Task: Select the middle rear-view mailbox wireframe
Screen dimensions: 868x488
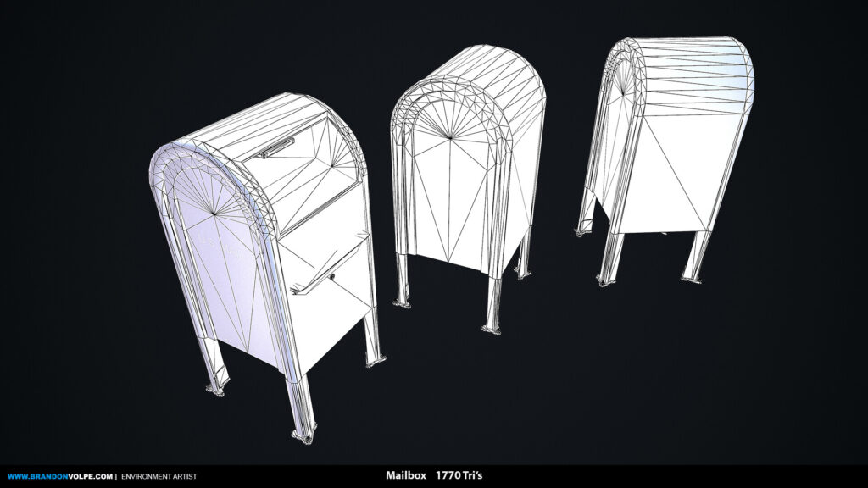Action: [x=467, y=190]
